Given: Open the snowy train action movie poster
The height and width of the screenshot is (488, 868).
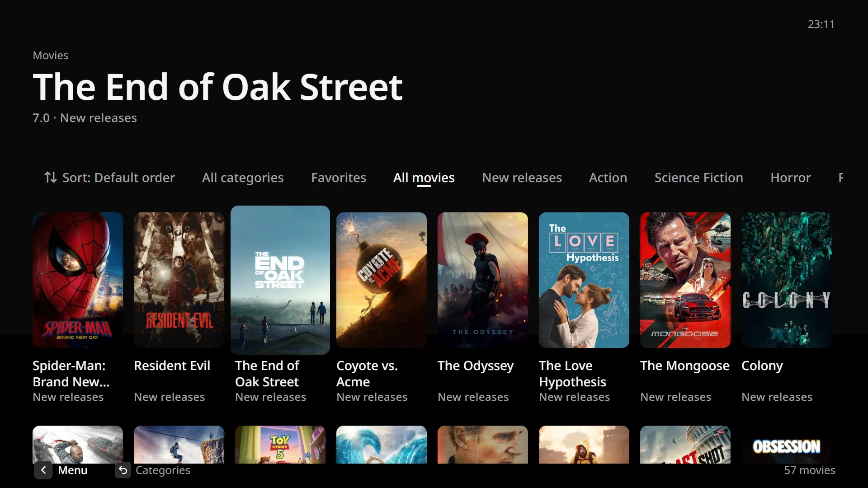Looking at the screenshot, I should click(x=78, y=445).
